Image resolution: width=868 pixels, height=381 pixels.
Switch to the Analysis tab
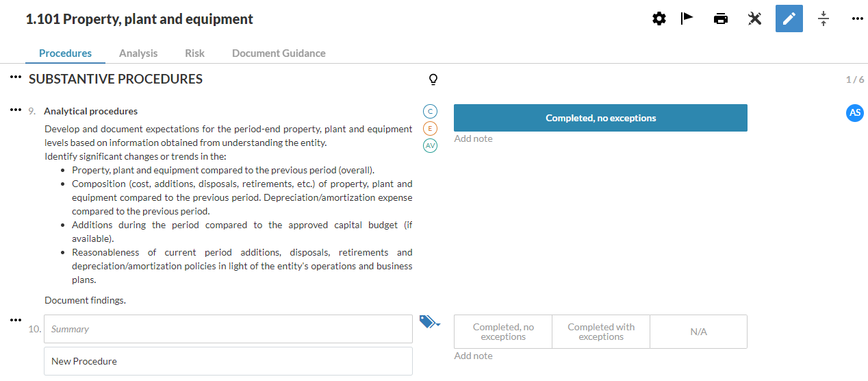click(138, 53)
